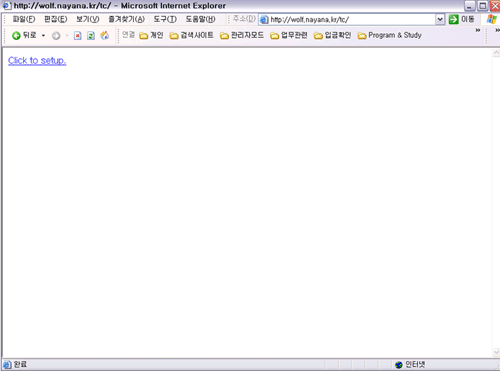Screen dimensions: 500x371
Task: Open the Back history dropdown arrow
Action: (x=43, y=35)
